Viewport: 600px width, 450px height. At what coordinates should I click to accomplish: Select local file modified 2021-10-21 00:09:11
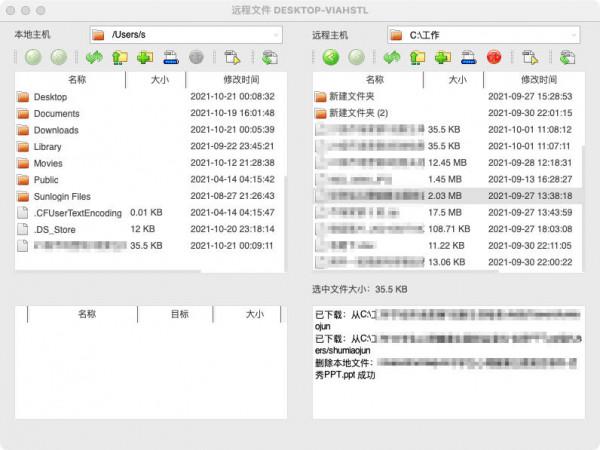(150, 246)
